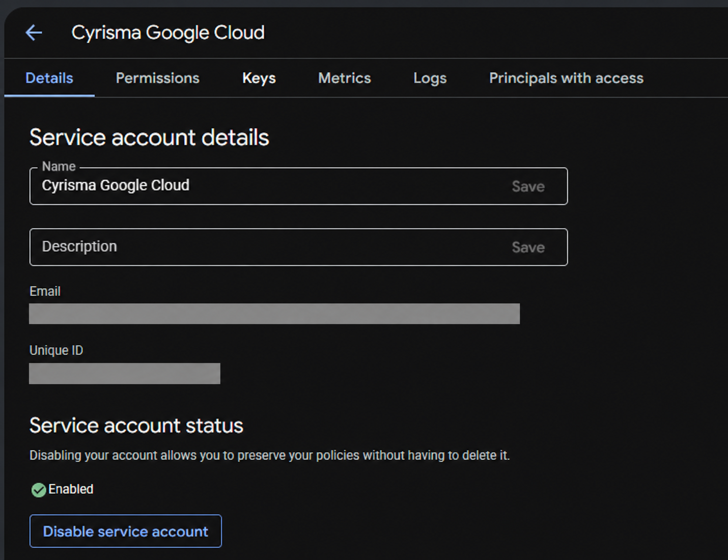This screenshot has height=560, width=728.
Task: Click the 'Disabling your account allows' description text
Action: tap(269, 455)
